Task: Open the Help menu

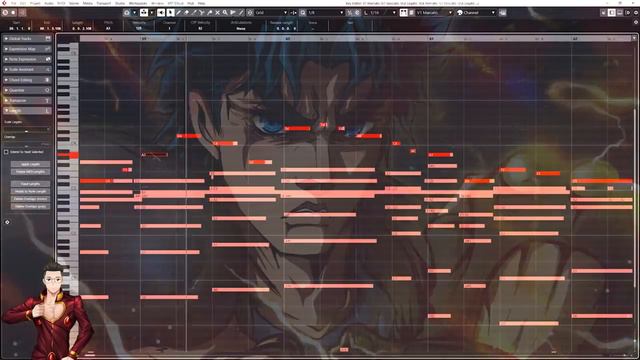Action: (201, 3)
